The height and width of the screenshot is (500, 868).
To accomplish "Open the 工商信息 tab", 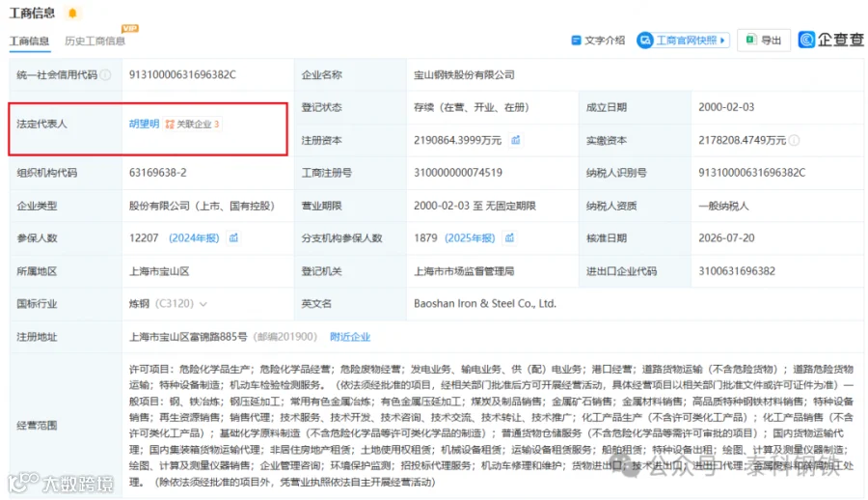I will (29, 41).
